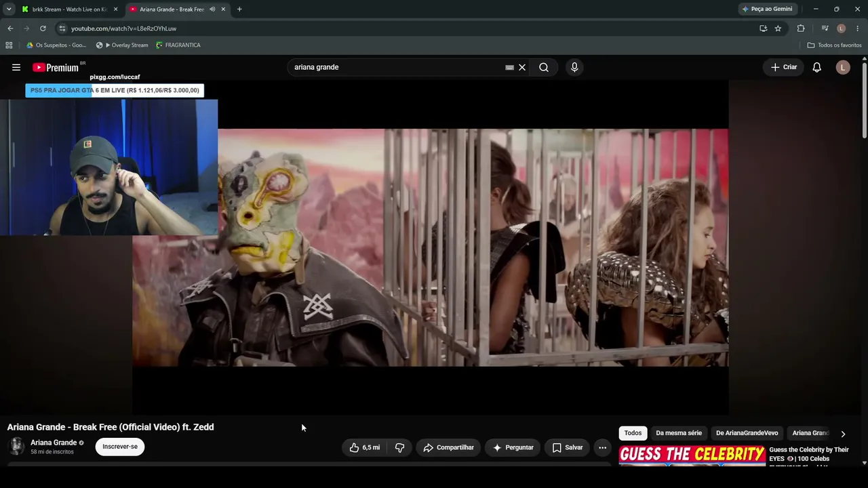Open the apps grid in bookmarks bar
This screenshot has height=488, width=868.
coord(9,45)
